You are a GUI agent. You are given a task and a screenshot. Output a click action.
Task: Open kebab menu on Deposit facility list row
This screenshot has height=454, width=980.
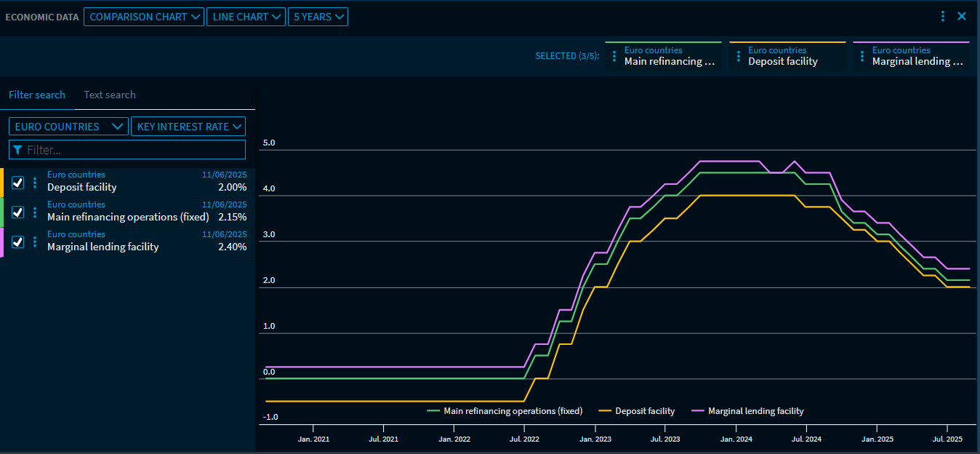[x=35, y=183]
